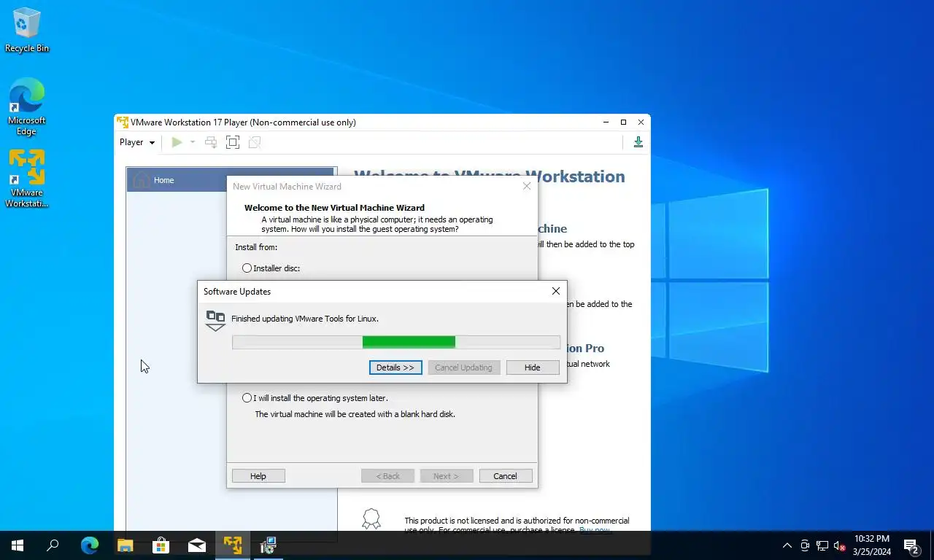Click the muted volume tray icon

click(840, 545)
